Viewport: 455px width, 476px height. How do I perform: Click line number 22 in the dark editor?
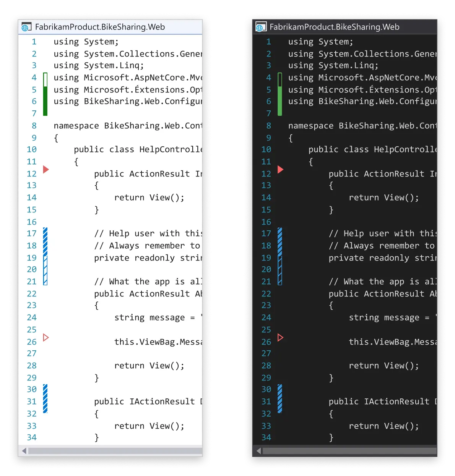266,294
